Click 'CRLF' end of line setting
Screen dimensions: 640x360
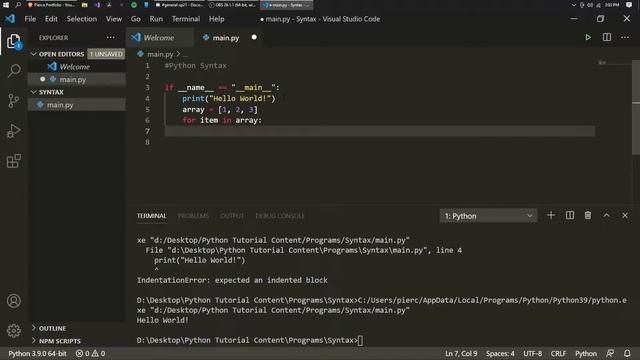point(558,353)
